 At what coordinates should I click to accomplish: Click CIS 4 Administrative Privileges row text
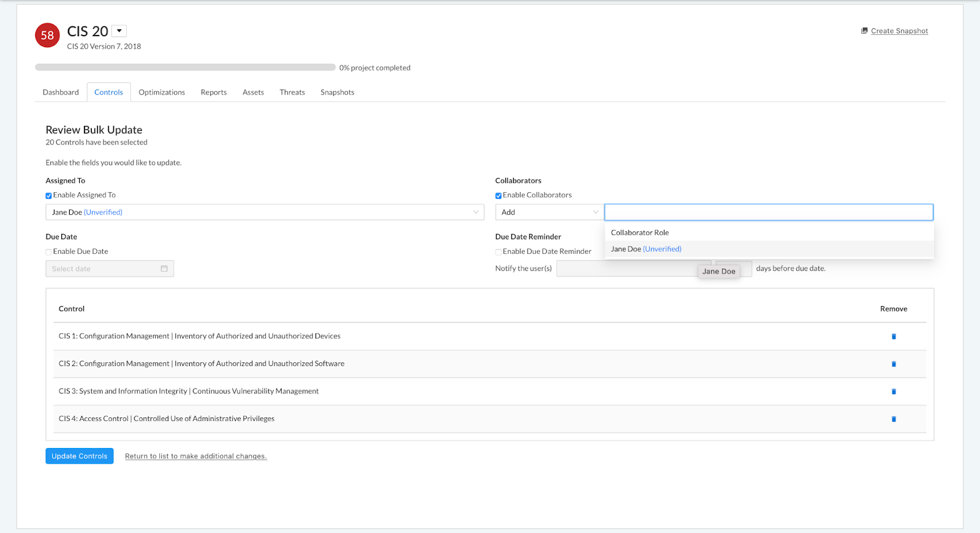[x=167, y=419]
